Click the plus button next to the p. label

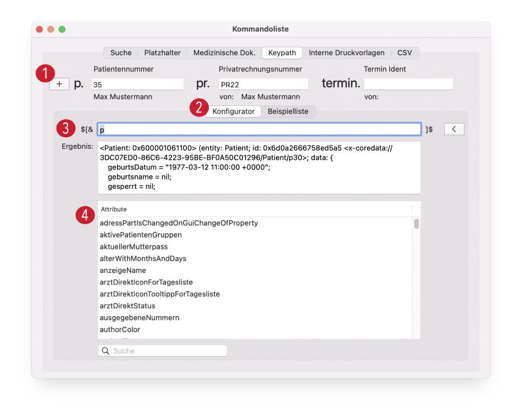[59, 84]
